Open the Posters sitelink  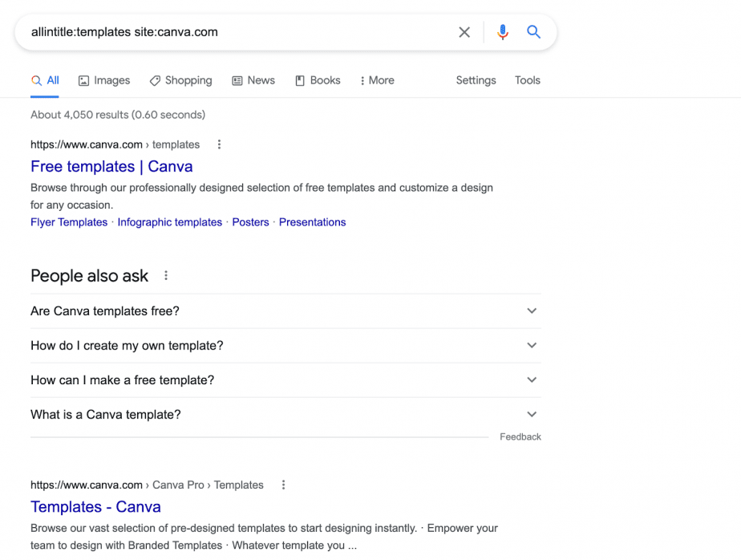(250, 222)
